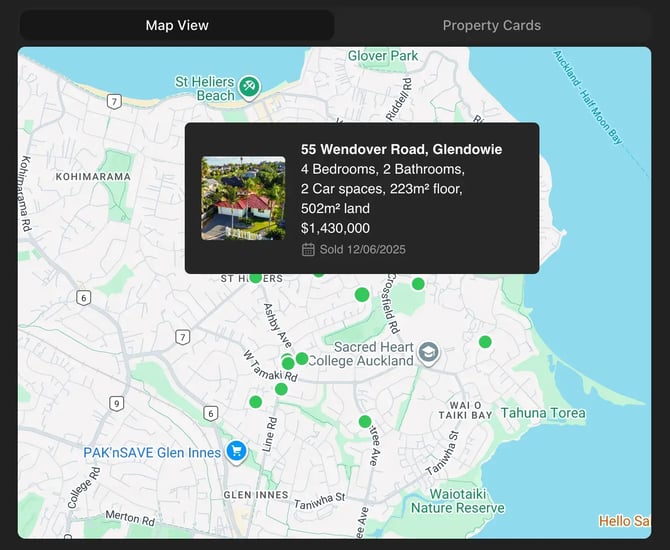Click the green marker left of Line Rd
This screenshot has width=670, height=550.
tap(256, 402)
